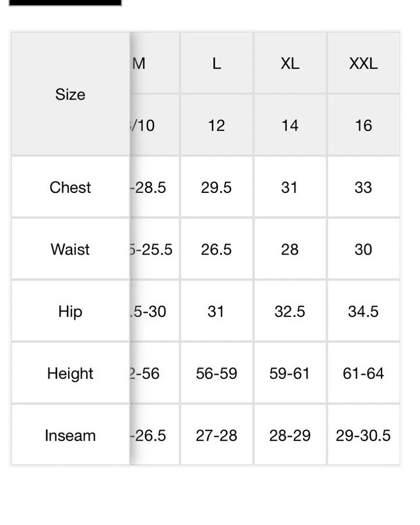Click the numeric size 16 cell
420x525 pixels.
coord(363,125)
